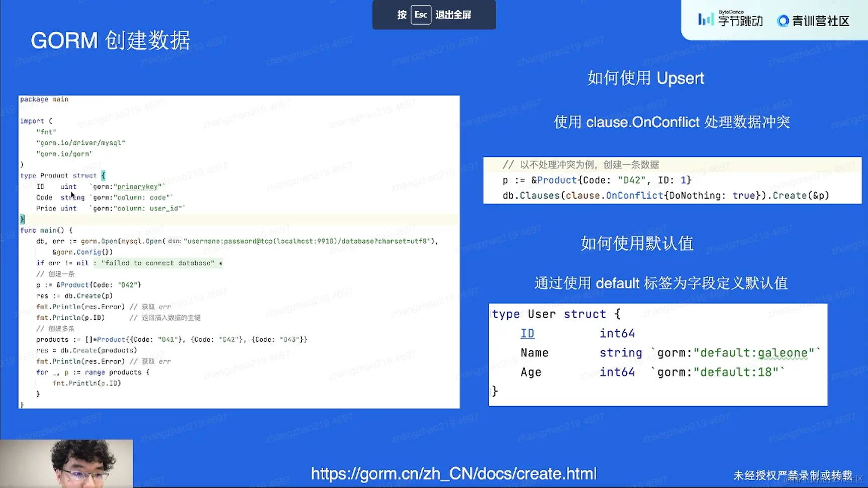The width and height of the screenshot is (868, 488).
Task: Click code line 'package main'
Action: [x=44, y=99]
